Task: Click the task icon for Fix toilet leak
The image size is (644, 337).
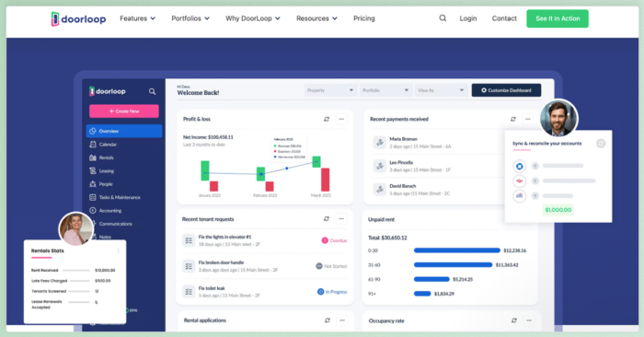Action: tap(189, 291)
